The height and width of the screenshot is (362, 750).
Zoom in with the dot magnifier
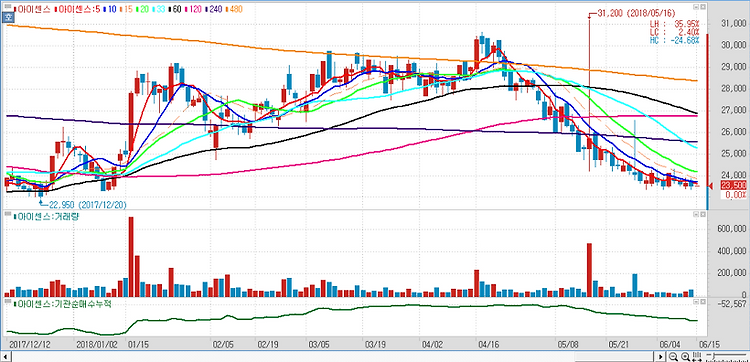tap(685, 357)
